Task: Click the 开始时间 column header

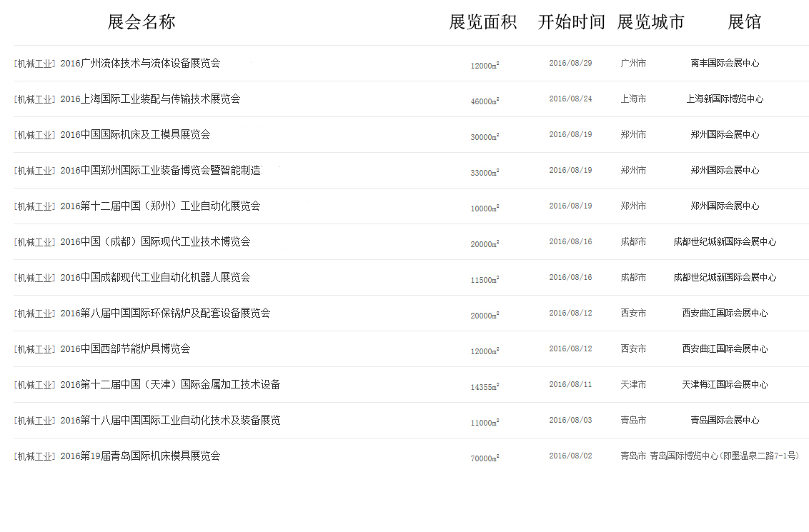Action: pos(571,22)
